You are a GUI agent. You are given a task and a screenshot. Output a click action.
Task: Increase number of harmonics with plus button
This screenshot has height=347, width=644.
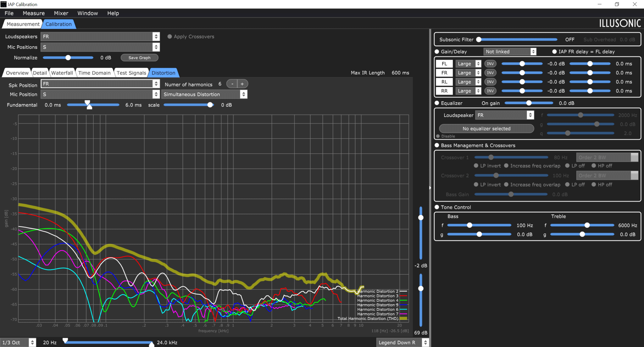242,84
